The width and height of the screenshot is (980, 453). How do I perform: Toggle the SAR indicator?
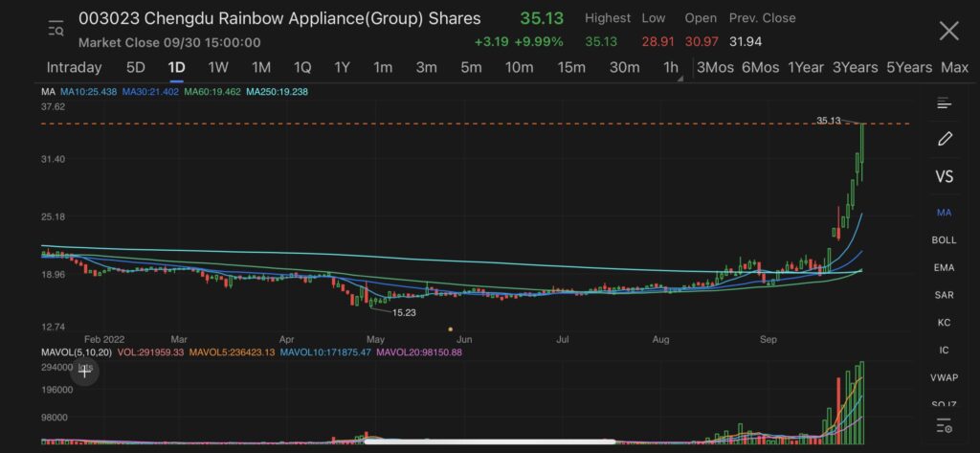(944, 295)
